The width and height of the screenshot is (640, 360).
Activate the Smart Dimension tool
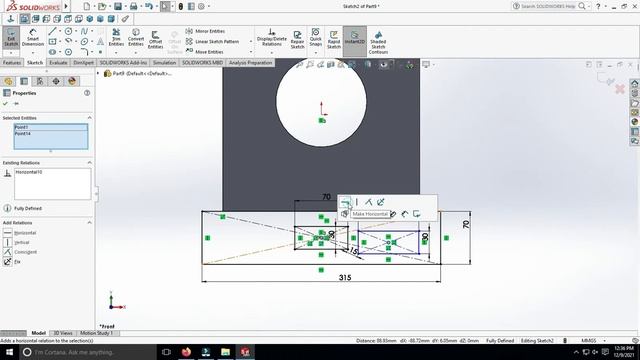coord(33,38)
